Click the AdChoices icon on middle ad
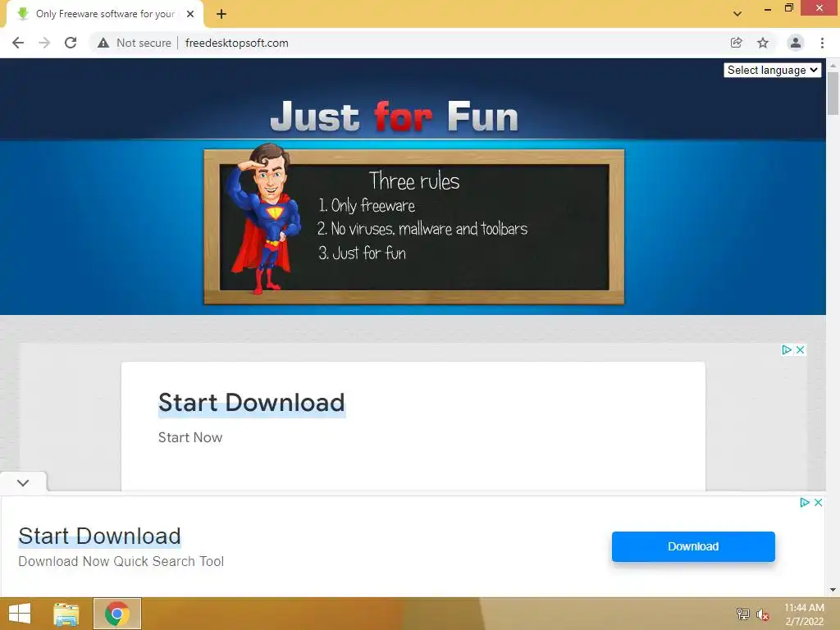840x630 pixels. point(787,349)
